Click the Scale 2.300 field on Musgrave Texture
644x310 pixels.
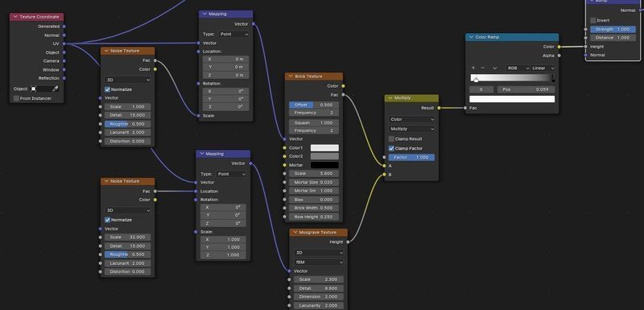tap(319, 279)
